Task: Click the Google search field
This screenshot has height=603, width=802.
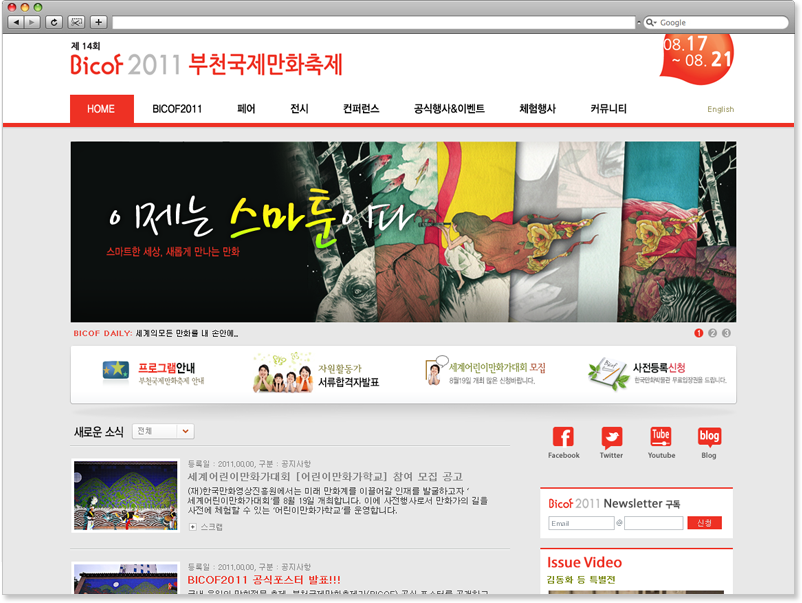Action: (716, 23)
